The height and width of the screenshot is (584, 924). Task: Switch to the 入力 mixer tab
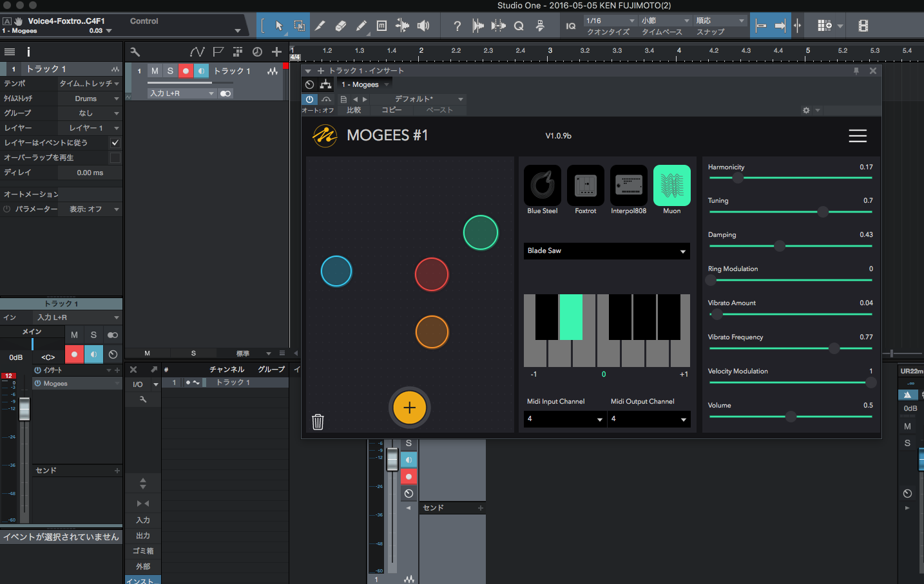tap(143, 520)
